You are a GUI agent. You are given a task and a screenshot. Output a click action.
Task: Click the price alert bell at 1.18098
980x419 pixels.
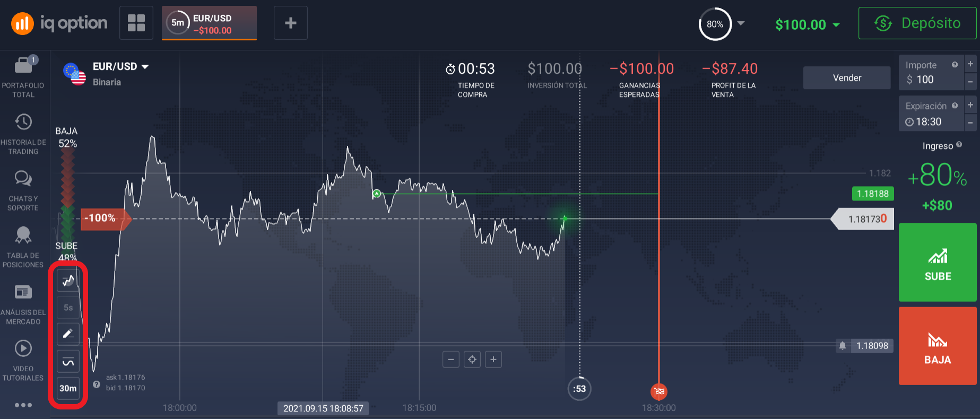[x=843, y=346]
